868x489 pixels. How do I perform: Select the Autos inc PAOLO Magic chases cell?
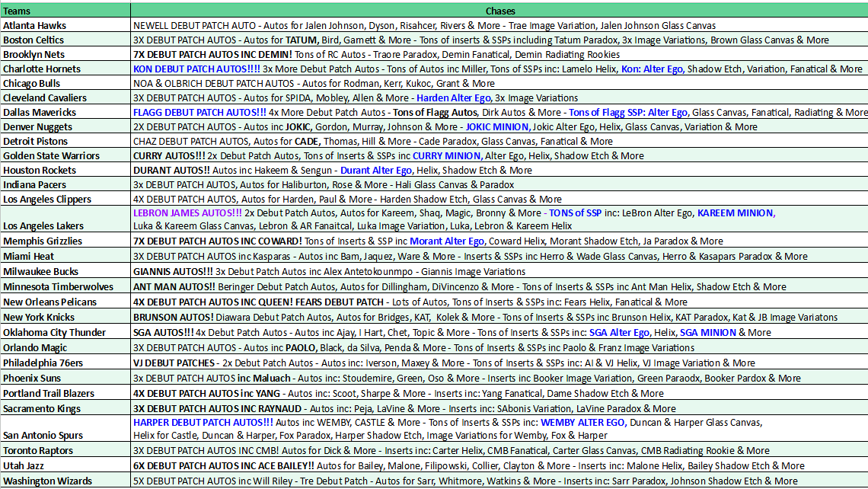[x=499, y=347]
